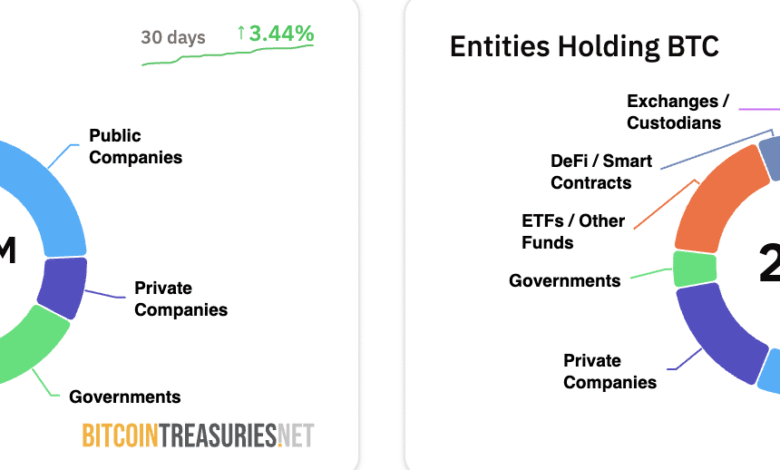Viewport: 780px width, 470px height.
Task: Click the Governments label in left chart
Action: pyautogui.click(x=125, y=397)
